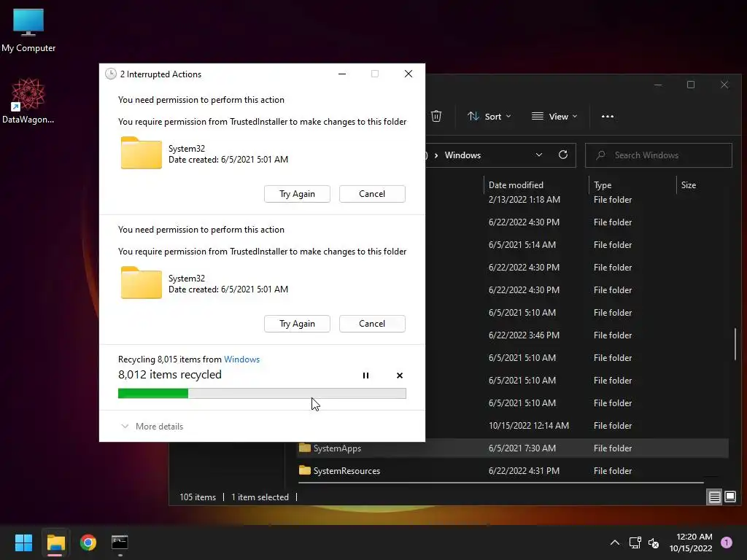
Task: Open My Computer desktop icon
Action: point(28,29)
